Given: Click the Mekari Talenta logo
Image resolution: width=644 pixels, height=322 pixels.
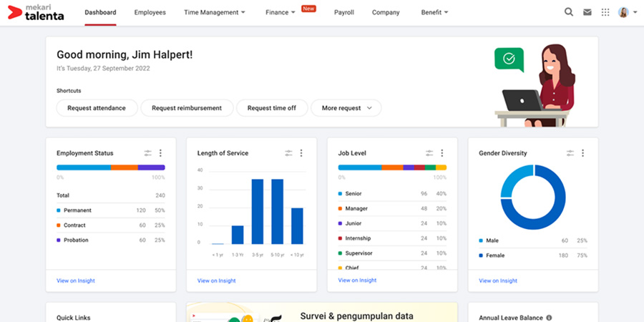Looking at the screenshot, I should [x=36, y=12].
